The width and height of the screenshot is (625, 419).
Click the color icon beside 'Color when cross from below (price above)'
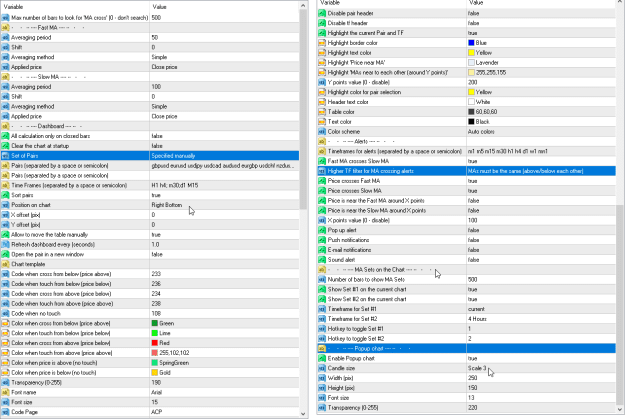(5, 323)
